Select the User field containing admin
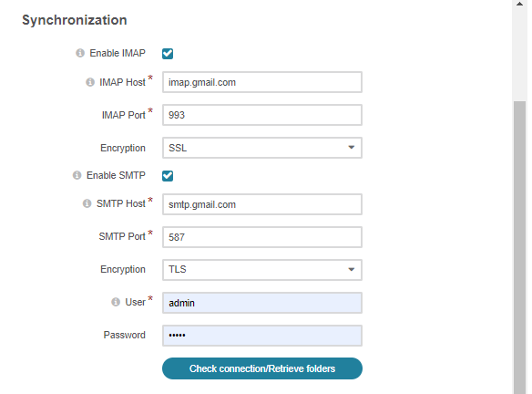The width and height of the screenshot is (532, 394). click(262, 303)
